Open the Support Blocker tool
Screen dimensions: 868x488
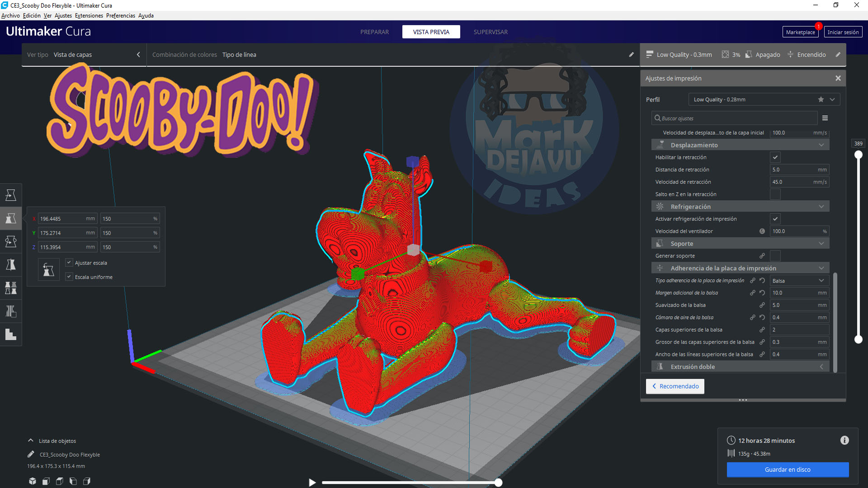[x=11, y=311]
